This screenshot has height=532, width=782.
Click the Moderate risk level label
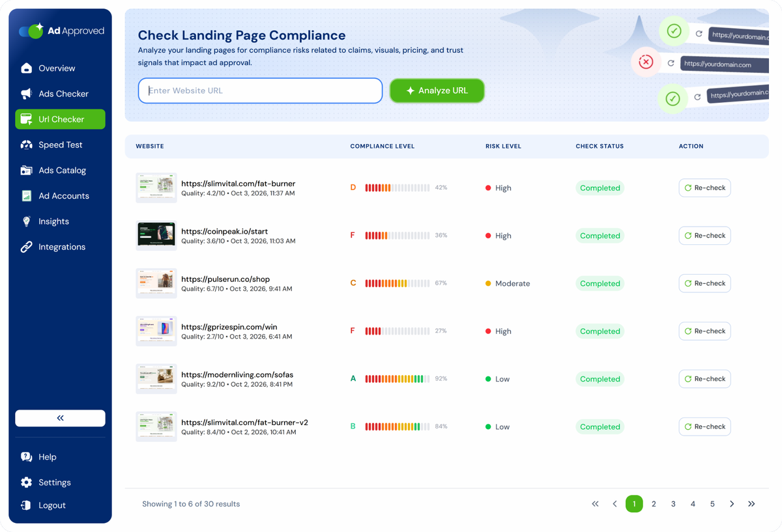pyautogui.click(x=512, y=283)
